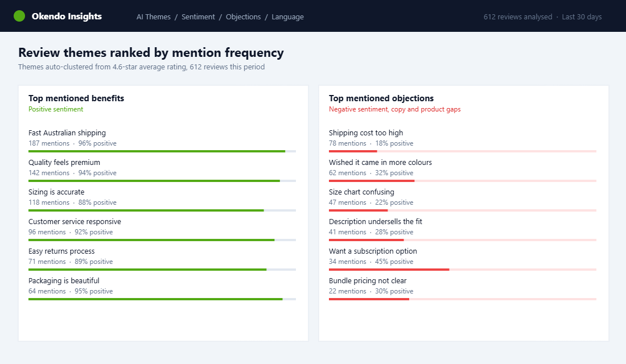Click the Sizing is accurate progress bar
The image size is (626, 364).
[162, 210]
